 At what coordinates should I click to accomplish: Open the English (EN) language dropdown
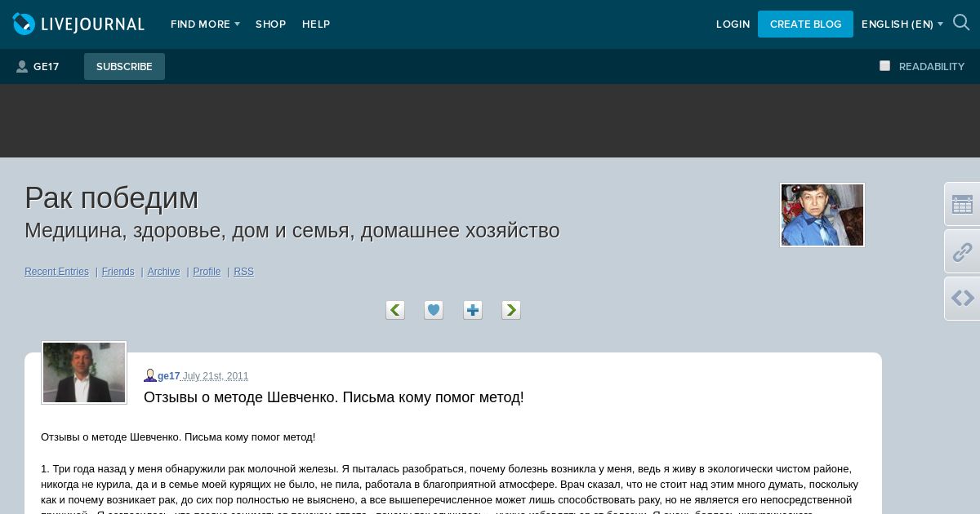pyautogui.click(x=902, y=24)
